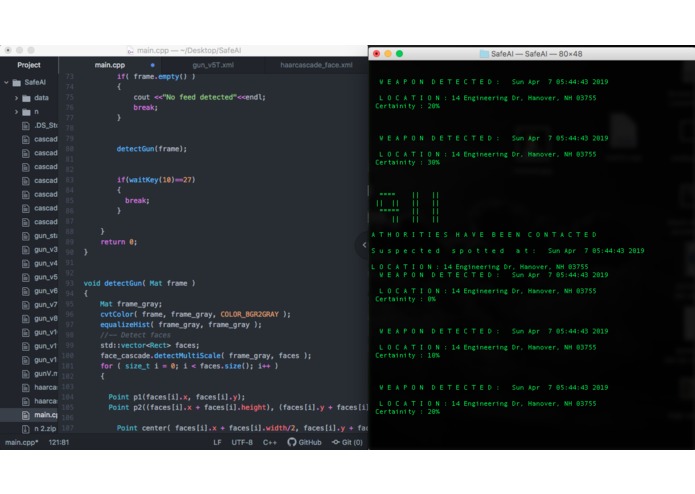Click COLOR_BGR2GRAY constant in code

[250, 314]
